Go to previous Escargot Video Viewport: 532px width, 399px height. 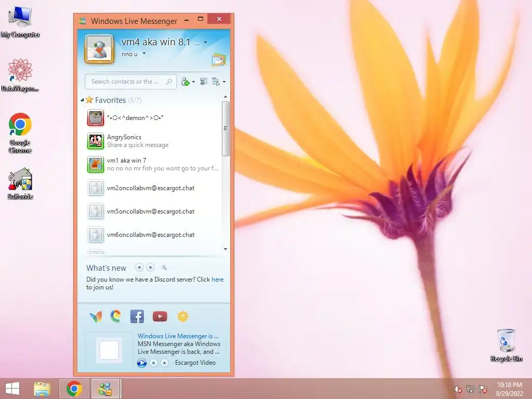[x=153, y=363]
